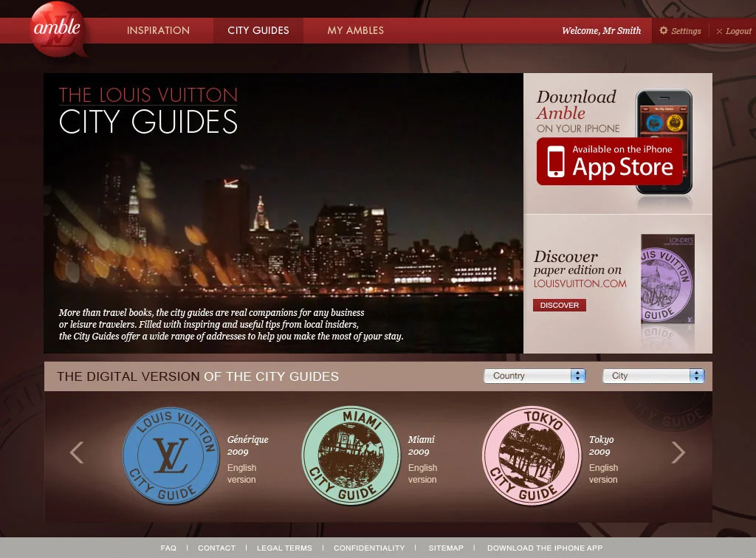Click English version text under Tokyo
The image size is (756, 558).
tap(603, 474)
